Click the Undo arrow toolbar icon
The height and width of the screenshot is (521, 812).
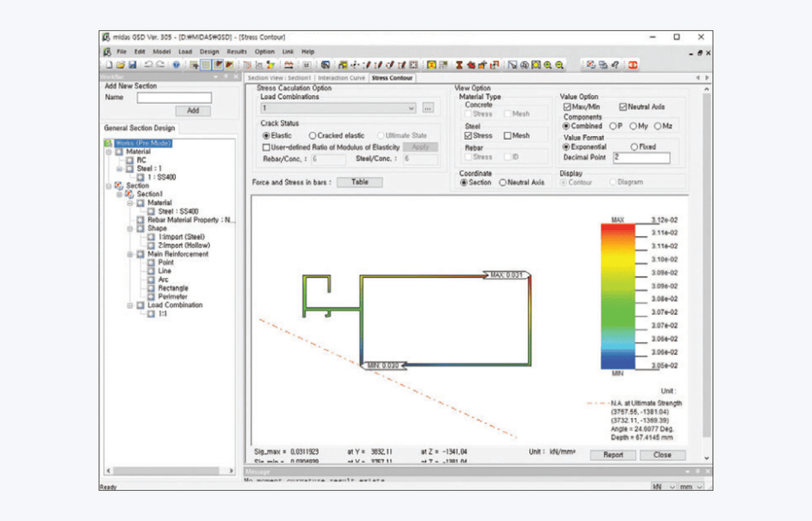coord(149,65)
